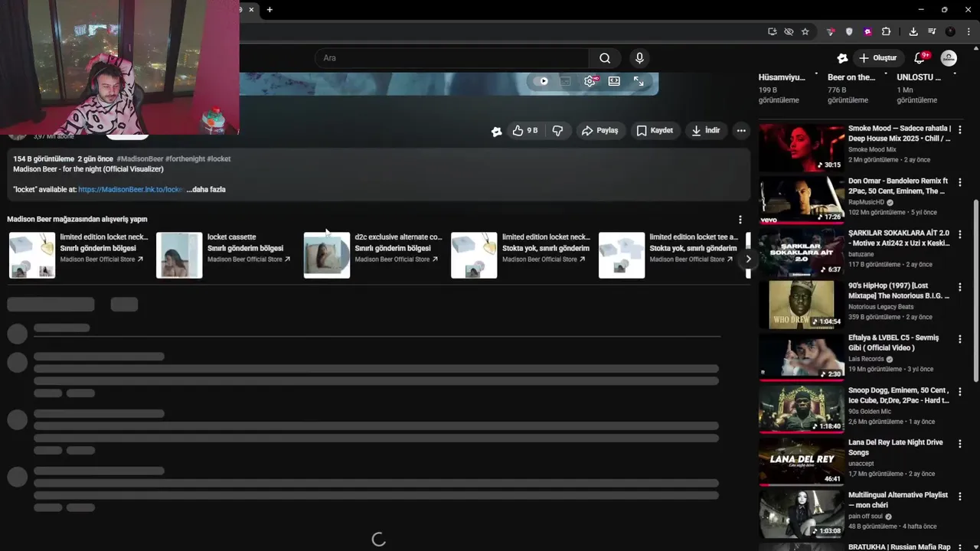
Task: Bookmark page with star icon
Action: [x=805, y=31]
